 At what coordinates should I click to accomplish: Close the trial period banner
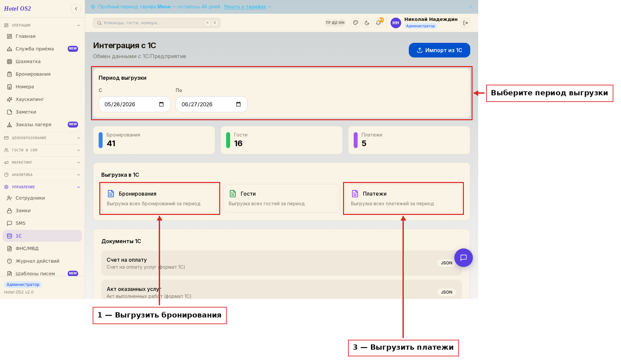tap(471, 7)
